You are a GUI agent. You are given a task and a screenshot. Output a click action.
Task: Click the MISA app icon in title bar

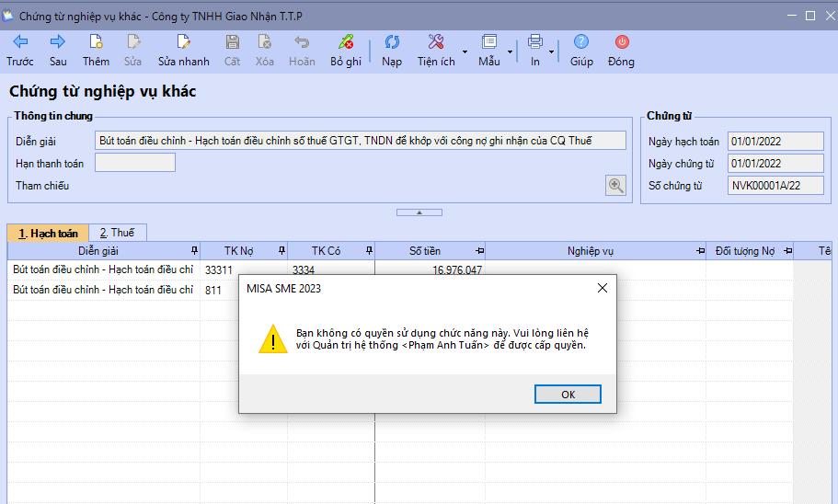(x=7, y=16)
